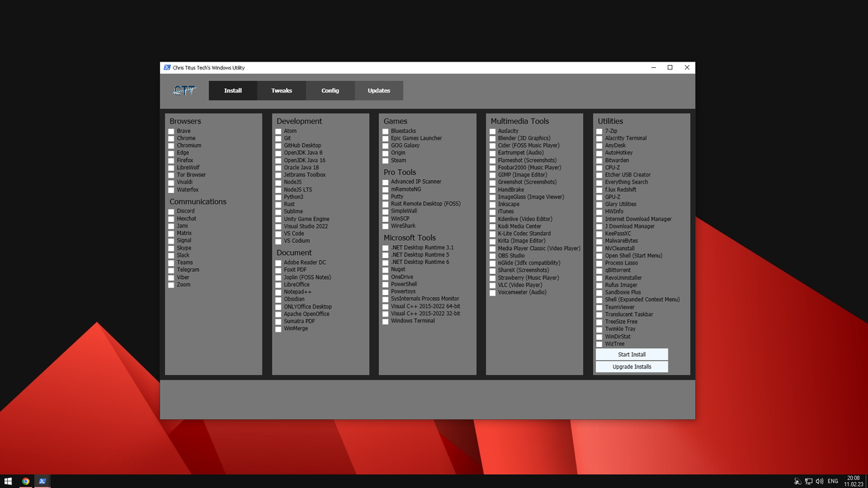Enable VLC (Video Player) checkbox

493,285
